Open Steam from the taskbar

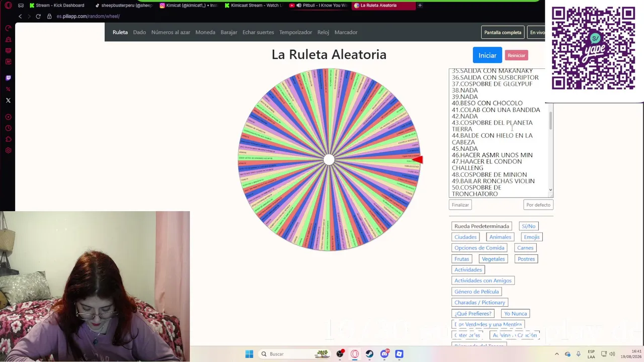click(x=370, y=354)
